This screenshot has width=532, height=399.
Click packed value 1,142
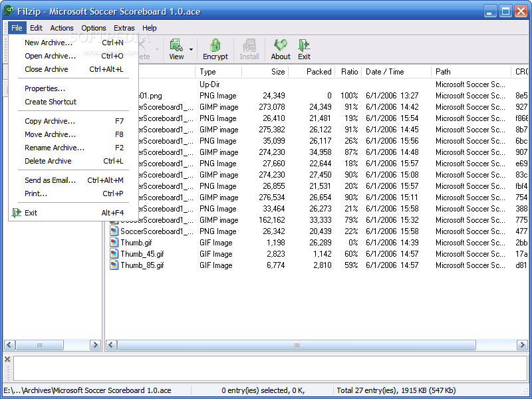coord(323,254)
